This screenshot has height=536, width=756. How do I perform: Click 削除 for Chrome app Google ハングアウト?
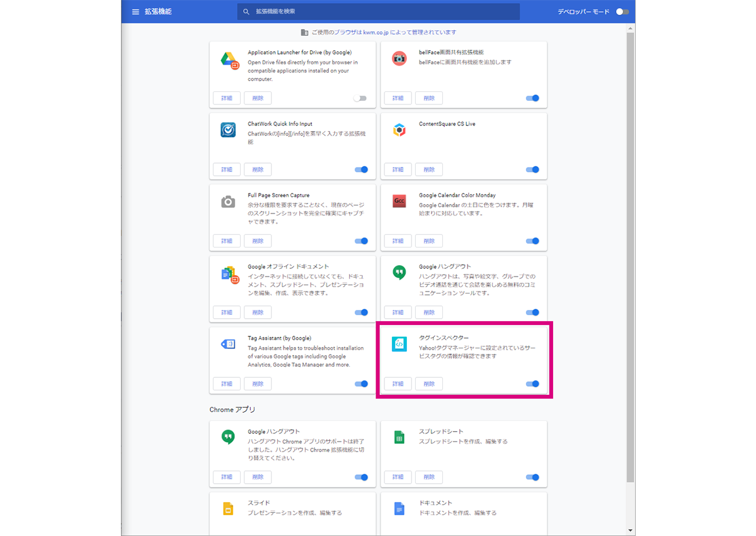tap(258, 477)
